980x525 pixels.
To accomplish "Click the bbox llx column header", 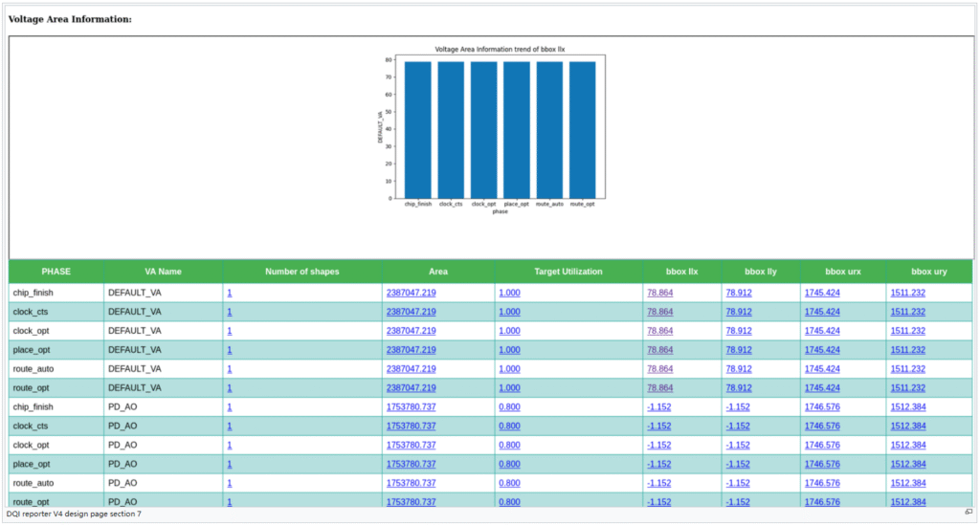I will pos(681,272).
